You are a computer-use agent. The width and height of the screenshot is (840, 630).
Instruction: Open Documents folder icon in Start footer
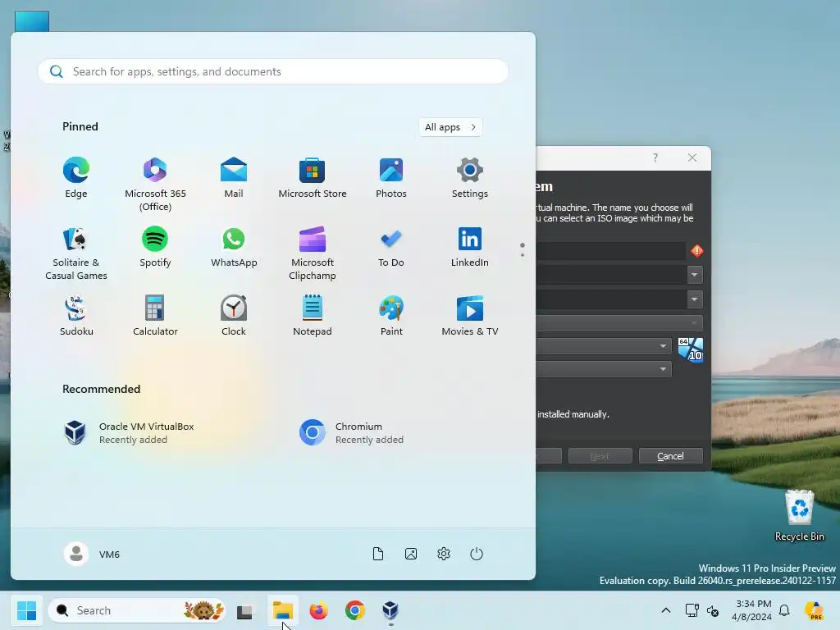(x=378, y=554)
